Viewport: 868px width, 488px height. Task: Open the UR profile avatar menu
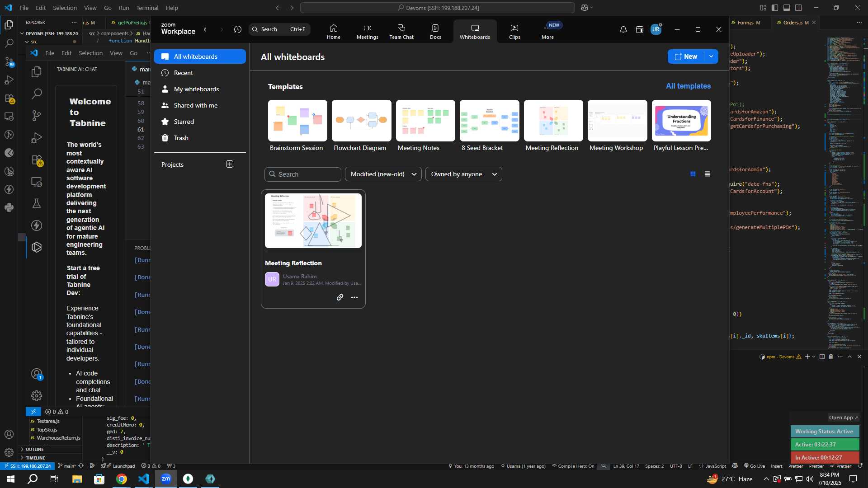click(656, 29)
